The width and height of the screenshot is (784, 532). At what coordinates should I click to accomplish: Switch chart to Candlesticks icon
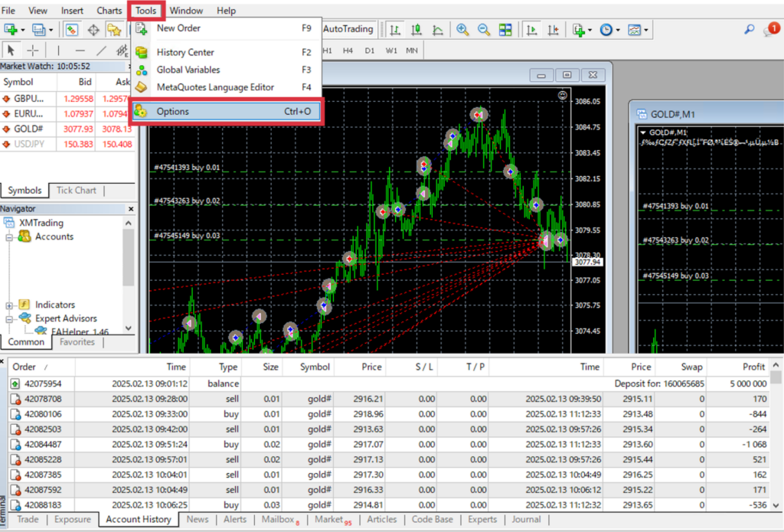tap(416, 30)
